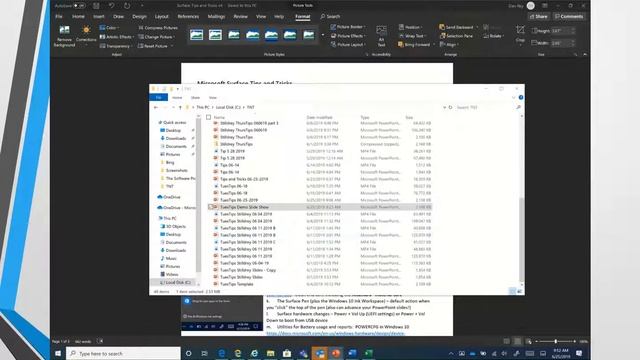Open the Align dropdown

448,44
